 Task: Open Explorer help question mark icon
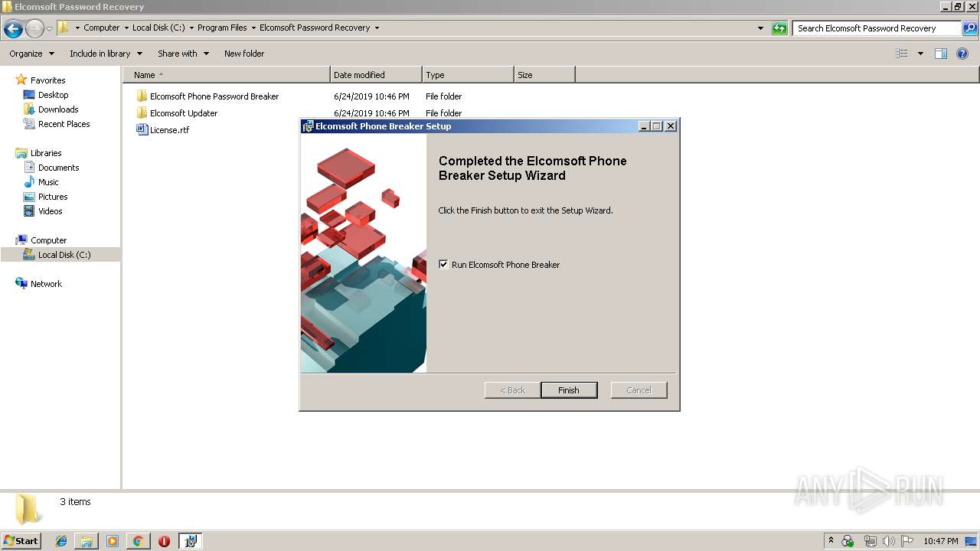point(962,54)
